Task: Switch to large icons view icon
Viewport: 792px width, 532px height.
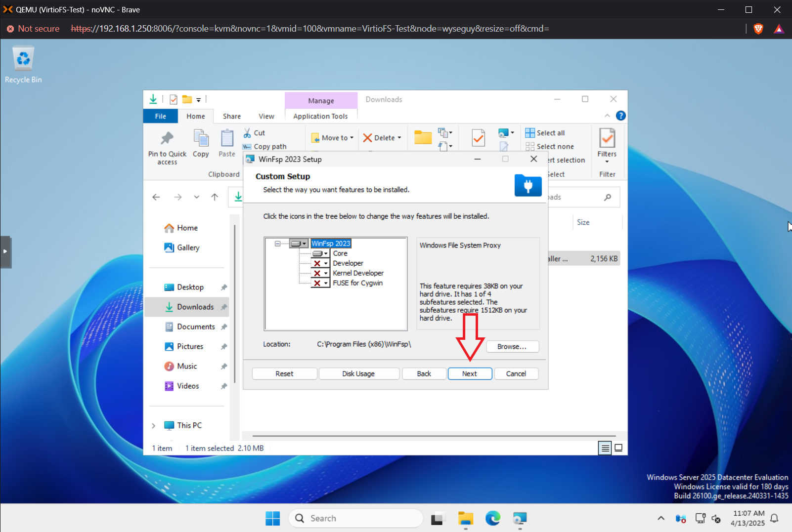Action: click(x=618, y=448)
